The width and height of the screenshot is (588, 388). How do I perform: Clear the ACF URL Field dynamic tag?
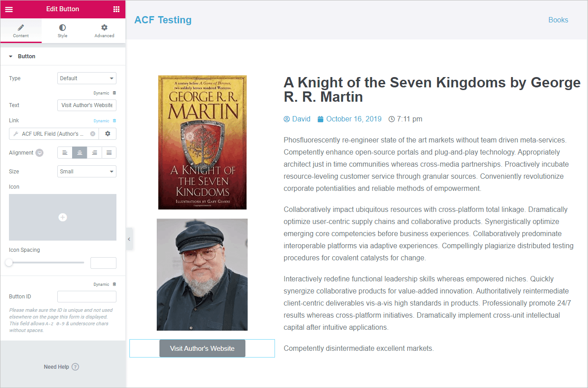(x=93, y=134)
